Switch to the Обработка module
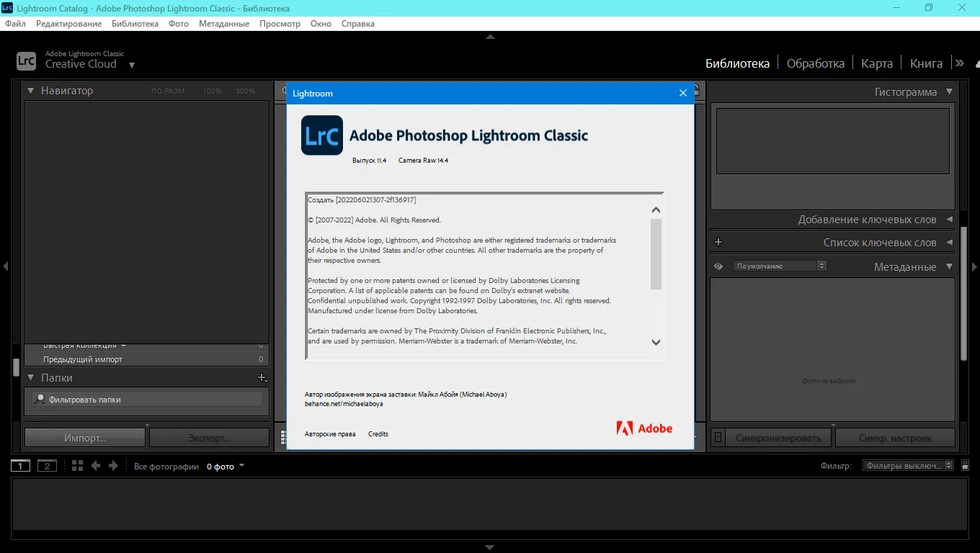 pyautogui.click(x=815, y=63)
